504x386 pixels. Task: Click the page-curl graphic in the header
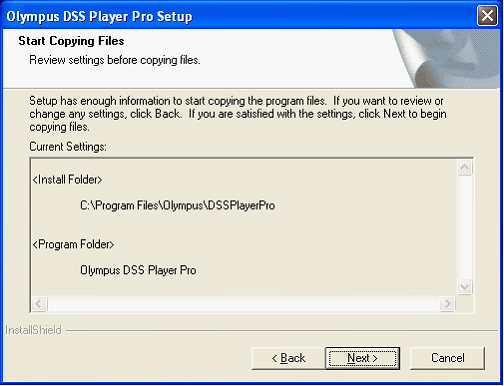pyautogui.click(x=447, y=59)
